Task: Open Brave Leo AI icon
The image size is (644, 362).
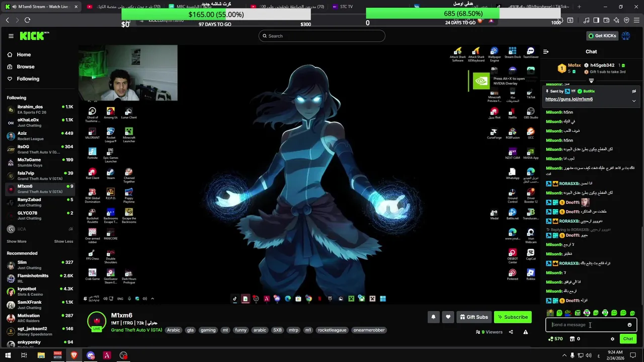Action: (x=616, y=20)
